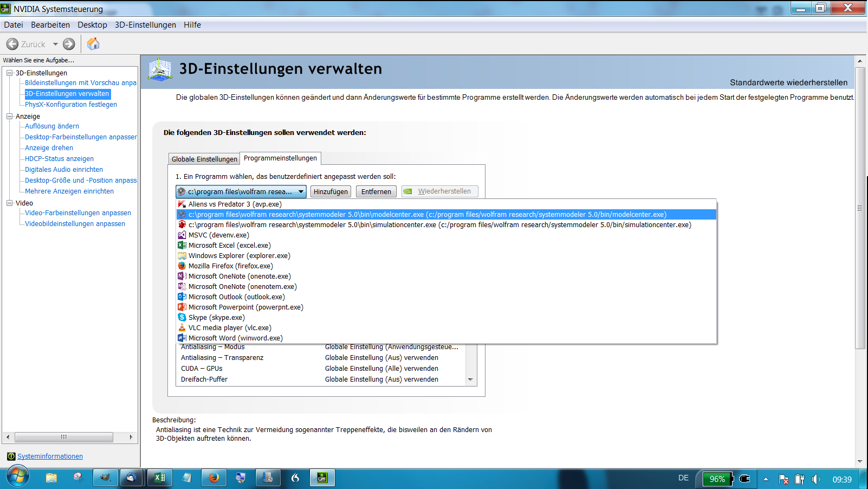Open the home icon in the toolbar
The height and width of the screenshot is (489, 868).
(x=93, y=44)
